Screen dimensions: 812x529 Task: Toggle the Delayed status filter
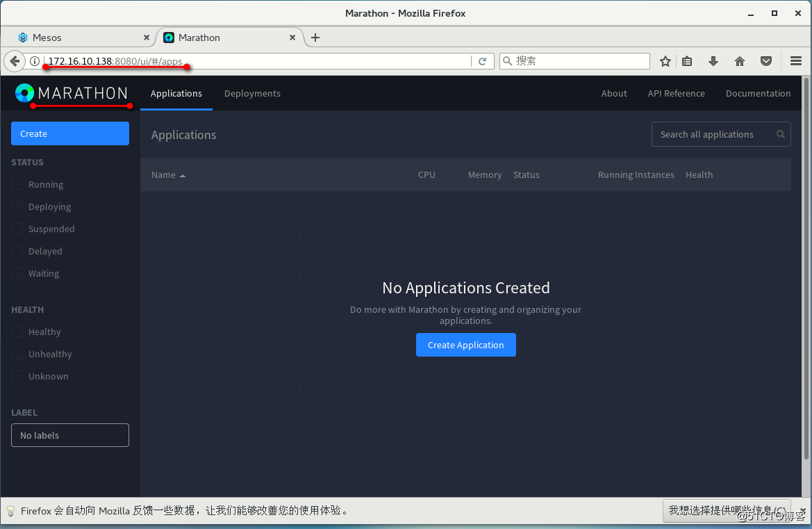(x=17, y=251)
